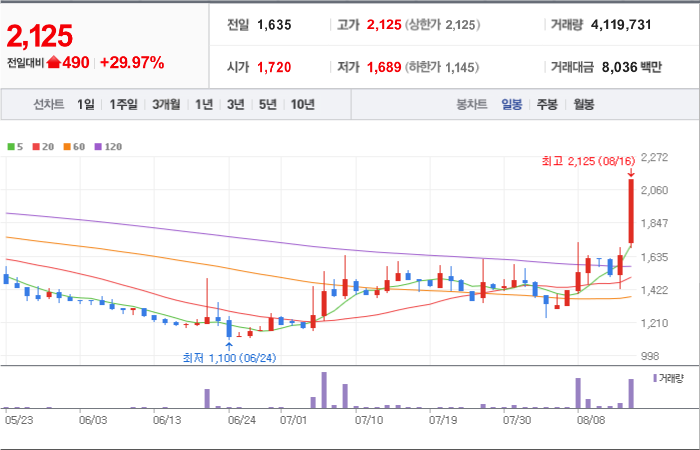Click the 1,635 price axis label
The image size is (700, 450).
[x=654, y=257]
